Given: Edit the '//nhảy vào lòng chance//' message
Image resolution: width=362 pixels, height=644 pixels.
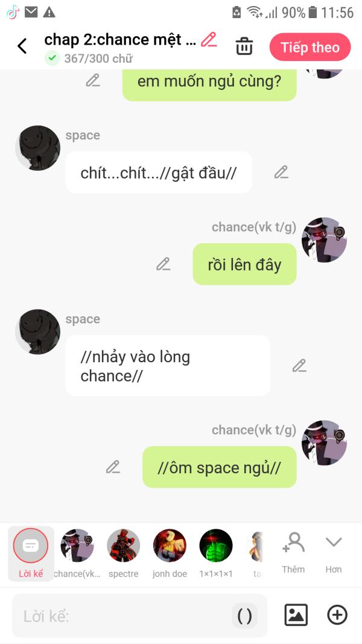Looking at the screenshot, I should tap(299, 366).
